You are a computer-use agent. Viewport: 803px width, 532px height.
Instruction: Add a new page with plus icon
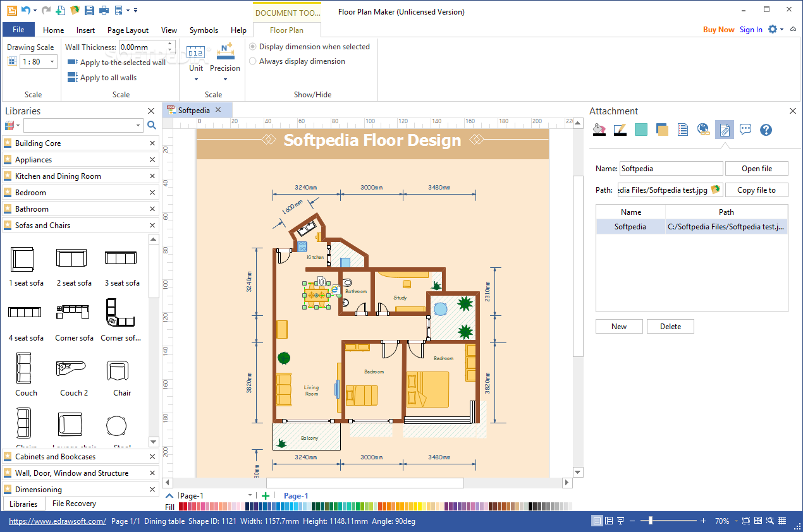click(266, 496)
